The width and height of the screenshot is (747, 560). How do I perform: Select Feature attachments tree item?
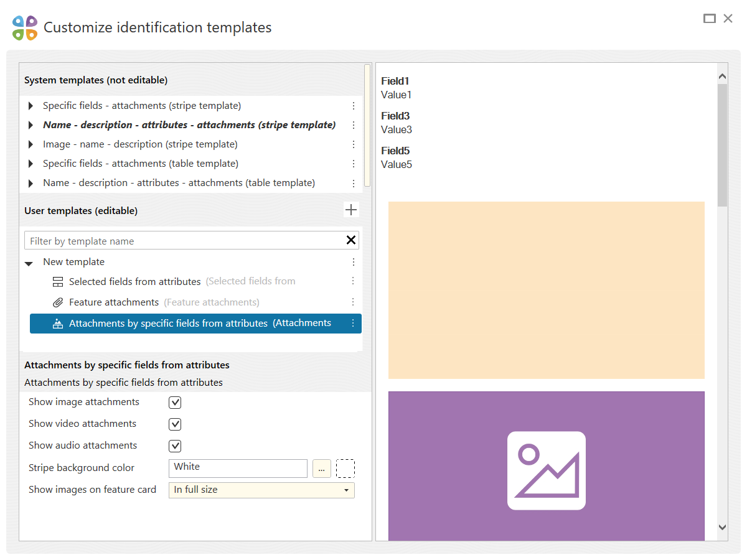tap(195, 302)
